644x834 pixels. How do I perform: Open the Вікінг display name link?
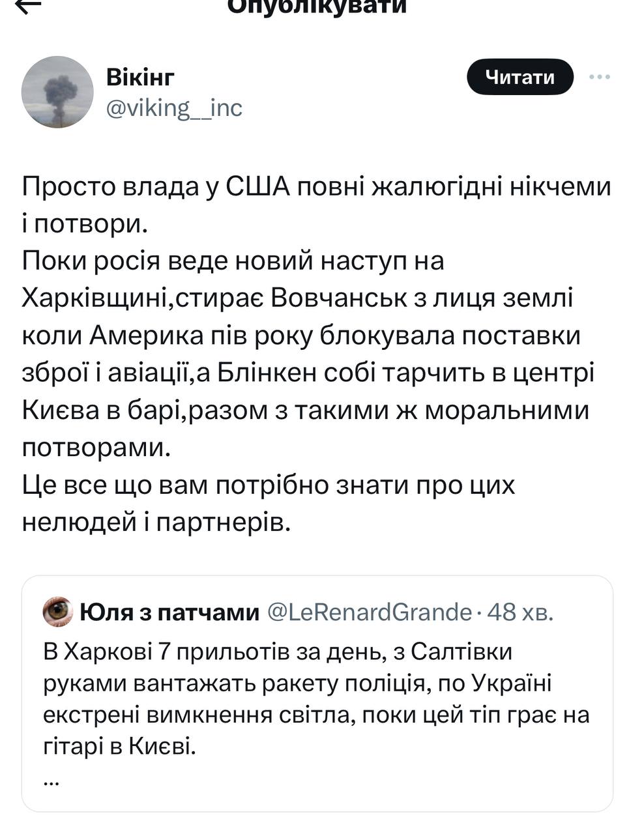pyautogui.click(x=140, y=77)
